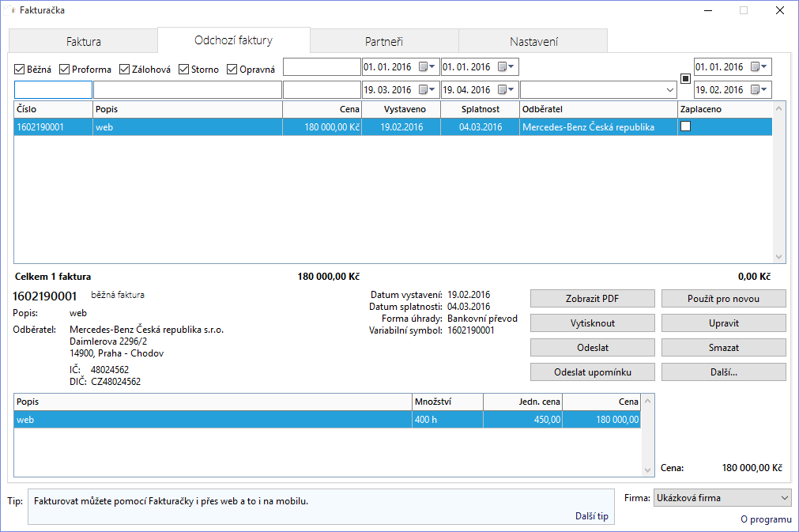Screen dimensions: 799x532
Task: Click the 19.02.2016 cell in the invoice row
Action: point(401,127)
